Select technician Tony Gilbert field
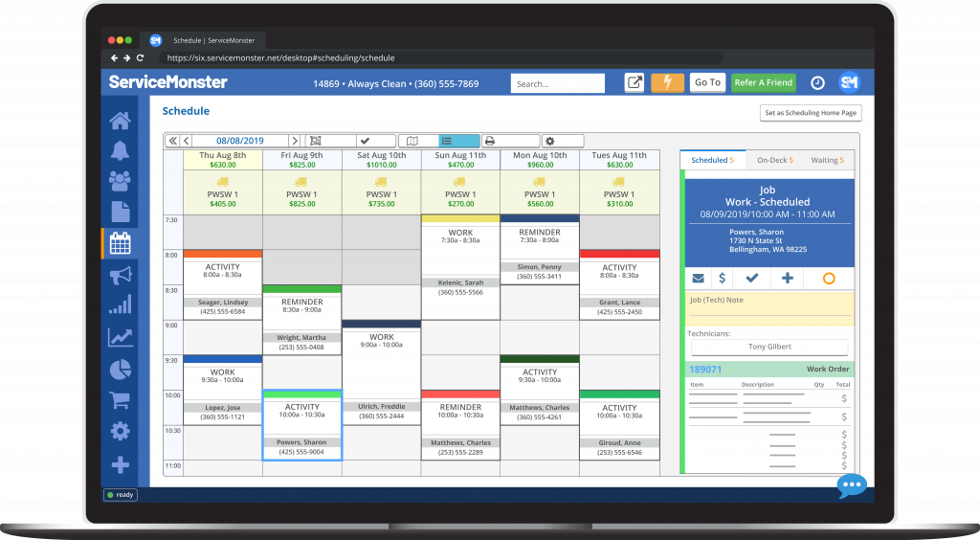 pyautogui.click(x=769, y=347)
